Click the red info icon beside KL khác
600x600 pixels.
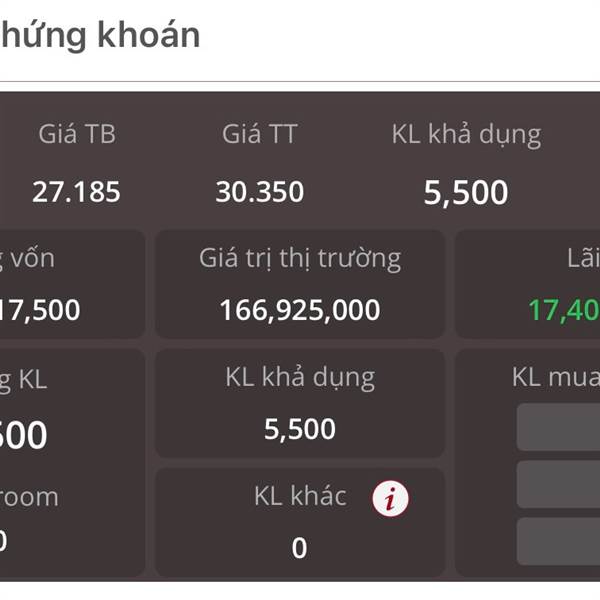click(x=390, y=499)
